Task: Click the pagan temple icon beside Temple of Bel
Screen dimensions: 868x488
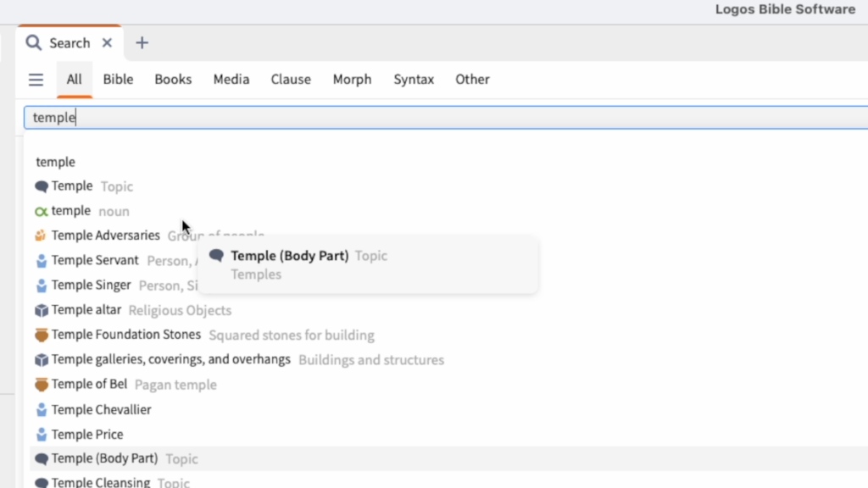Action: pyautogui.click(x=41, y=384)
